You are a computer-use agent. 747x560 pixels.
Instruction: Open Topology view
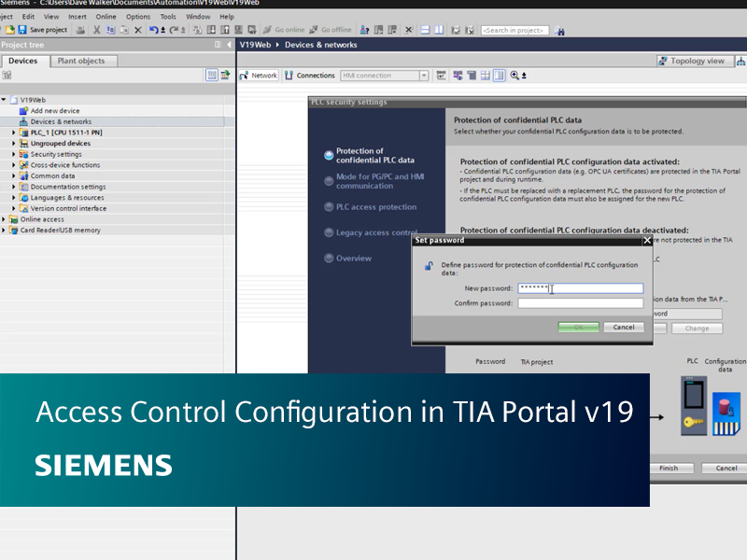point(696,60)
